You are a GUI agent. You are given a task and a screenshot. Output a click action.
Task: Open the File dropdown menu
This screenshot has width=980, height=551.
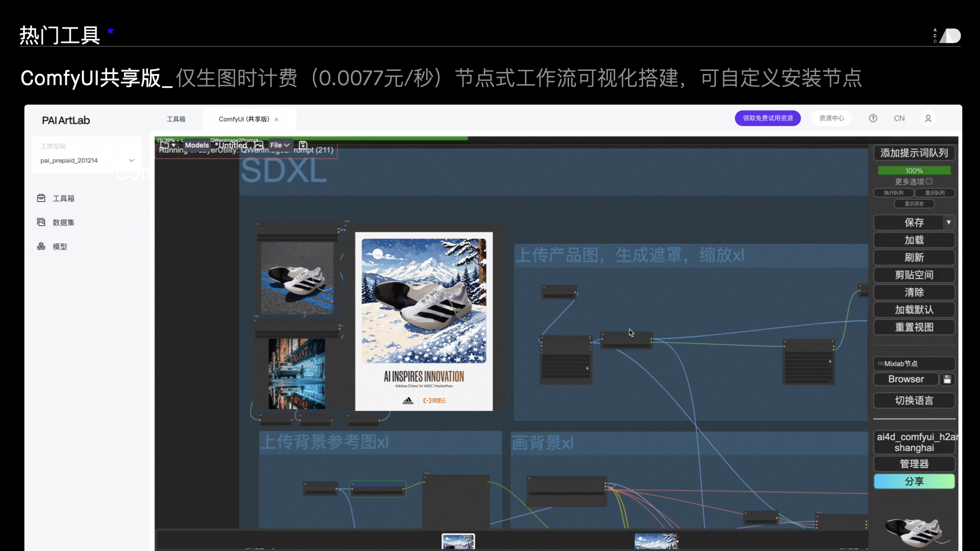[x=280, y=145]
